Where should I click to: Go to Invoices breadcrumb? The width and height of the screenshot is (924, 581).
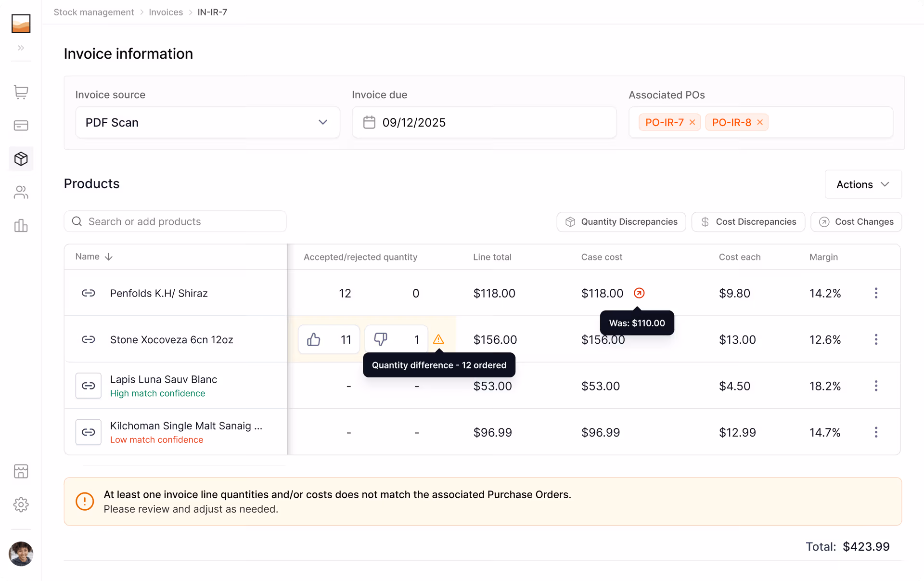(166, 12)
